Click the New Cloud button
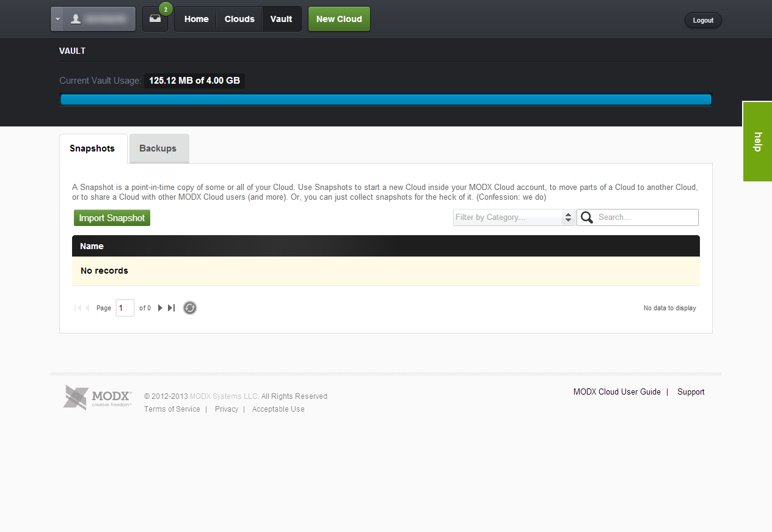Screen dimensions: 772x532 [339, 19]
